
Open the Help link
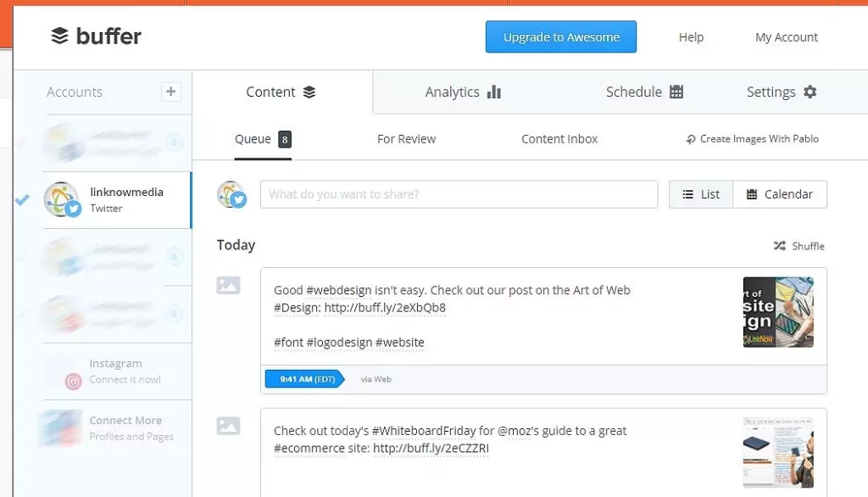point(691,37)
